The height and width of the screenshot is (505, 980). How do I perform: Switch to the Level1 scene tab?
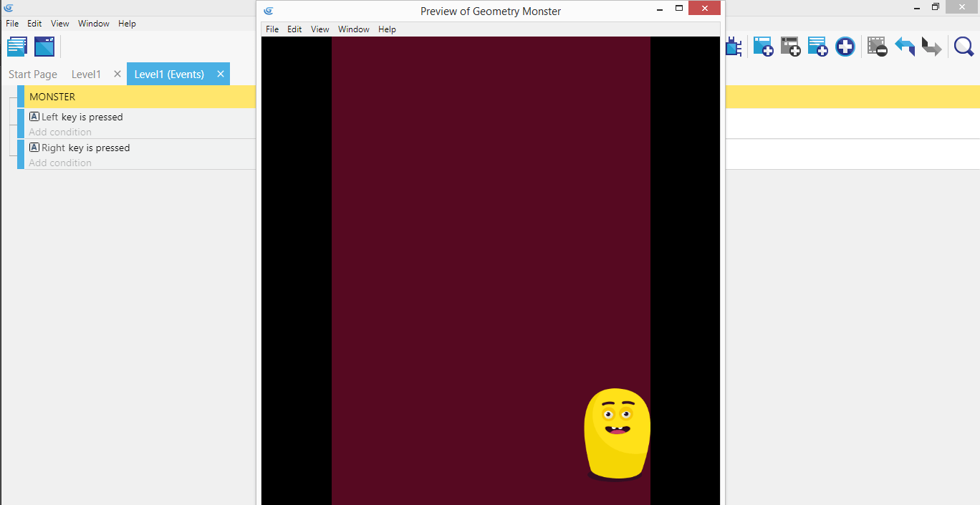point(86,74)
